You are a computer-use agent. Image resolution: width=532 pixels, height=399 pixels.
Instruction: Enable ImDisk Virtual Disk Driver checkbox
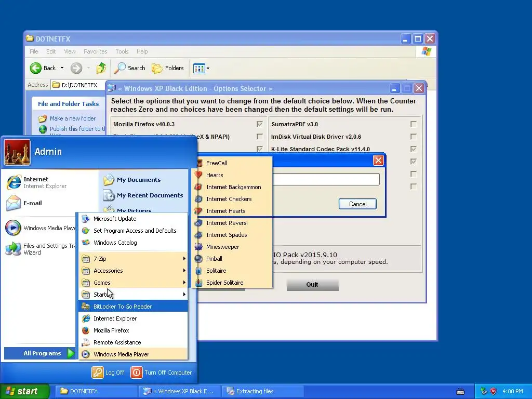[x=413, y=137]
